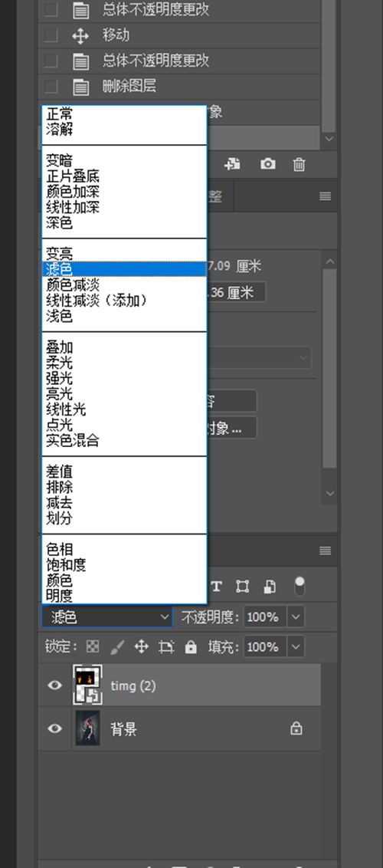Lock transparent pixels checkerboard icon
The height and width of the screenshot is (868, 383).
point(93,646)
